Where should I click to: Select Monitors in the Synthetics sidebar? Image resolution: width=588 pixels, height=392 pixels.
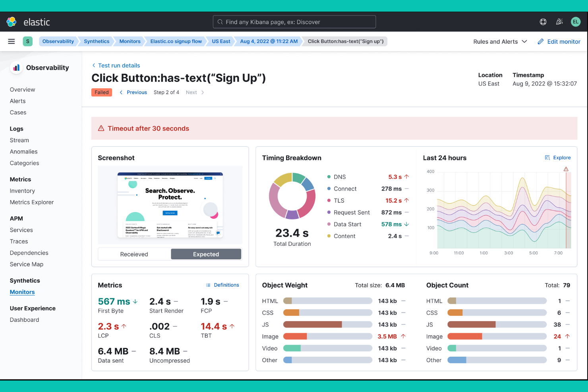pos(22,292)
